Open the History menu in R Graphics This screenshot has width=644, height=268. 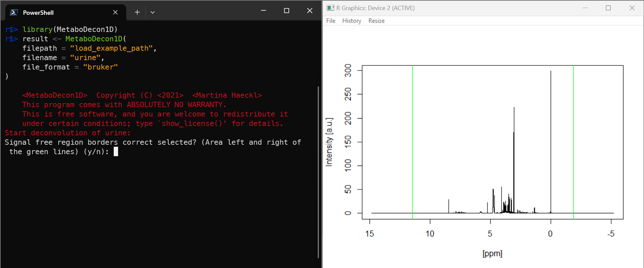coord(352,21)
